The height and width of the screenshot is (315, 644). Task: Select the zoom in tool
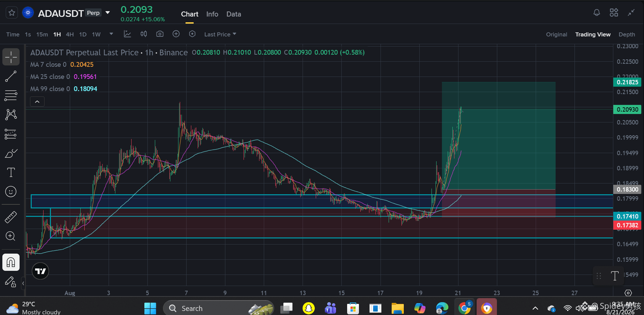(11, 236)
